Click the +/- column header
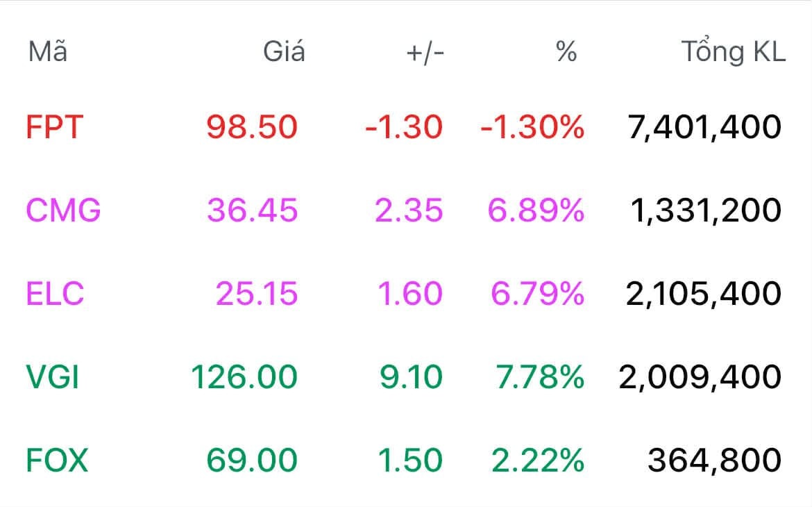Image resolution: width=812 pixels, height=507 pixels. 425,52
